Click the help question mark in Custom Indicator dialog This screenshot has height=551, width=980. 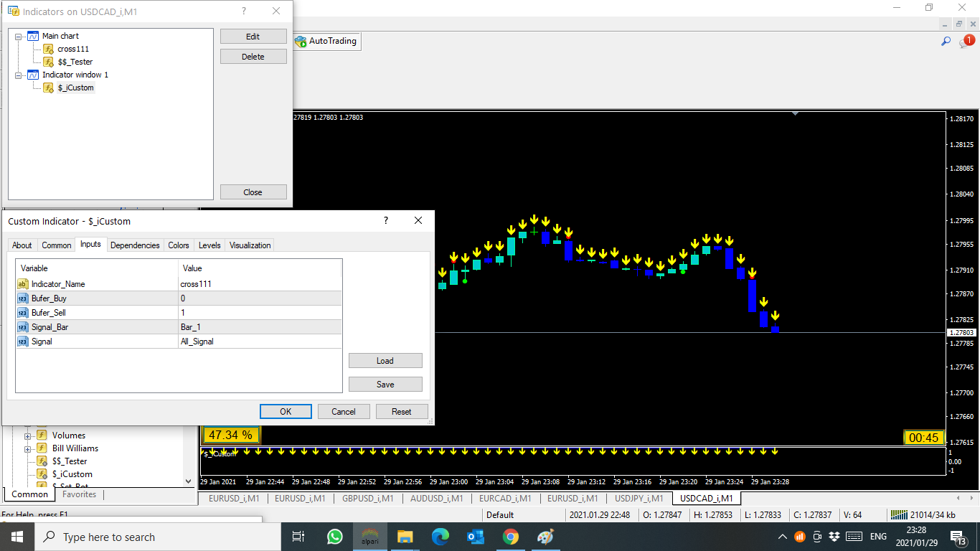coord(386,221)
